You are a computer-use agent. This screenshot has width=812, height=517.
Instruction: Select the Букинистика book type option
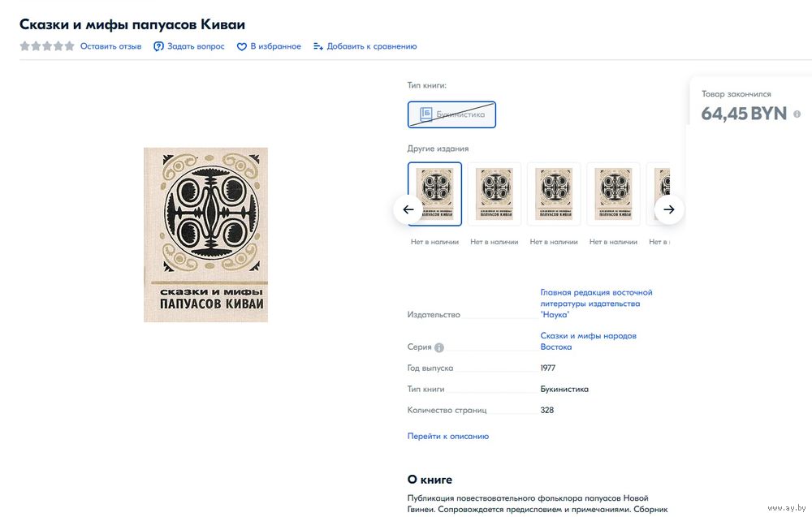(x=451, y=114)
